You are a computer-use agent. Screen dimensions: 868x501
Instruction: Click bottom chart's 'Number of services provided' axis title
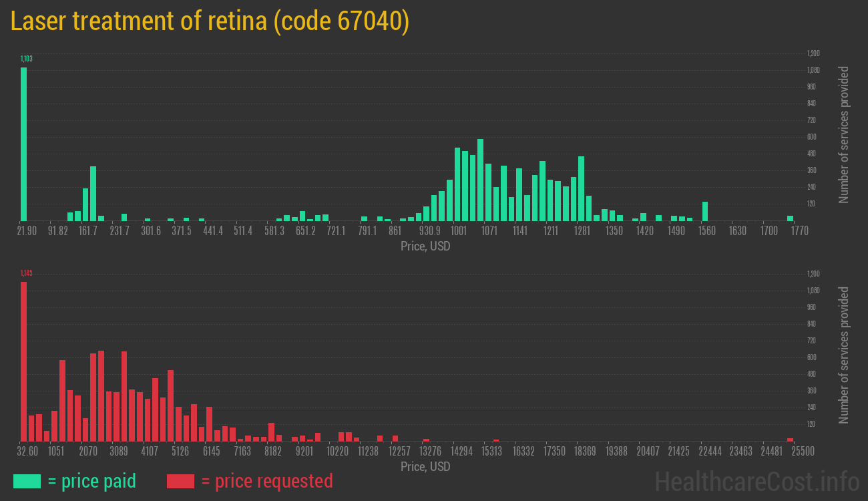[x=844, y=355]
